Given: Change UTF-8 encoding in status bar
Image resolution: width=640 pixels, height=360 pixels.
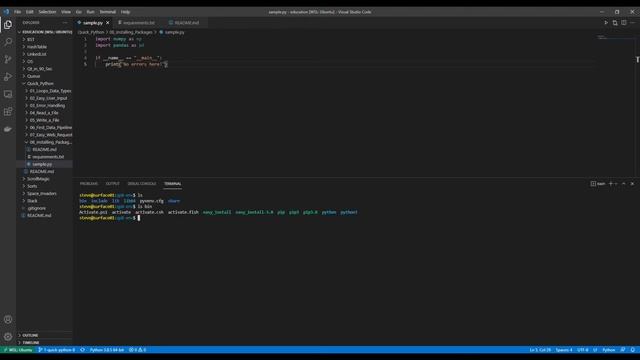Looking at the screenshot, I should pos(583,350).
